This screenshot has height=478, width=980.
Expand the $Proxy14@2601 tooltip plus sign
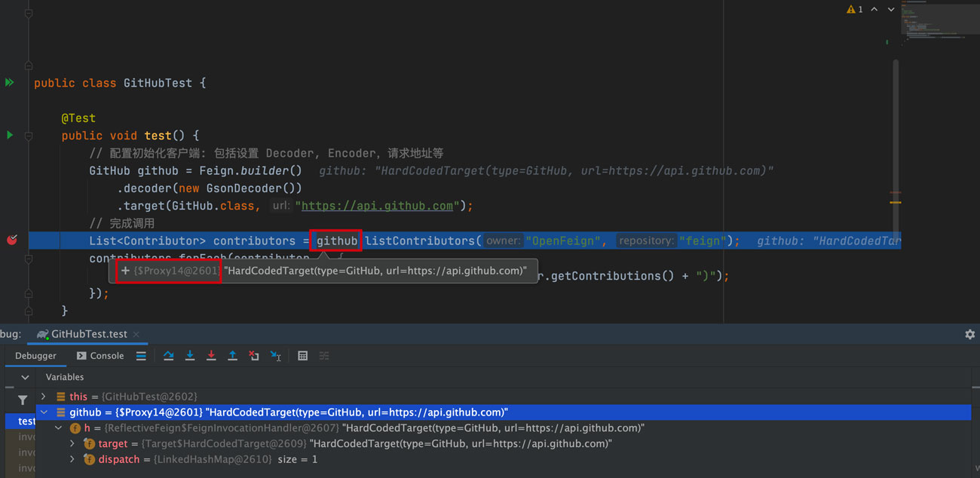pos(125,271)
